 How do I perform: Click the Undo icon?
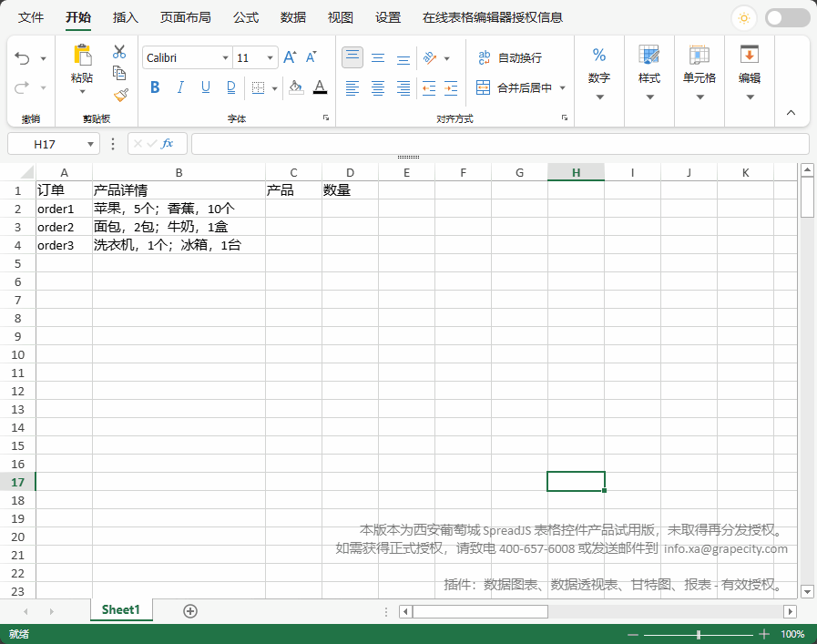coord(22,56)
